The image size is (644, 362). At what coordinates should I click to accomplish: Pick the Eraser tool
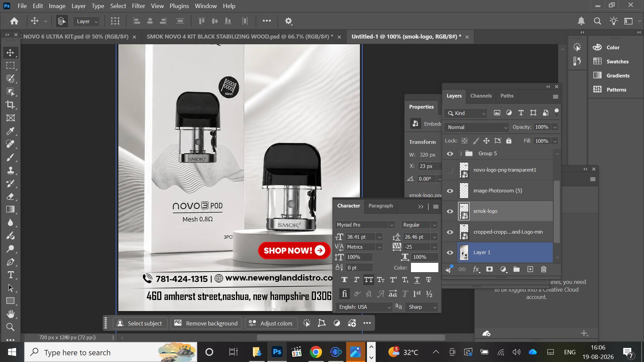click(x=10, y=196)
